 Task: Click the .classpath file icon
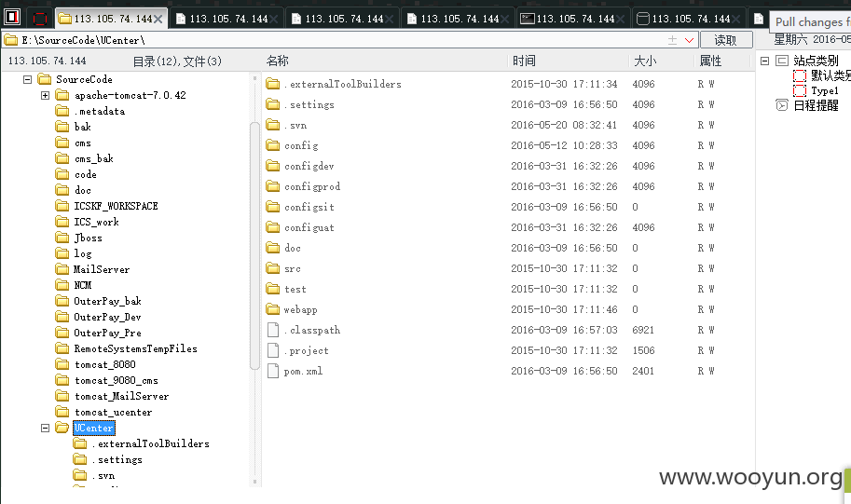pos(273,330)
